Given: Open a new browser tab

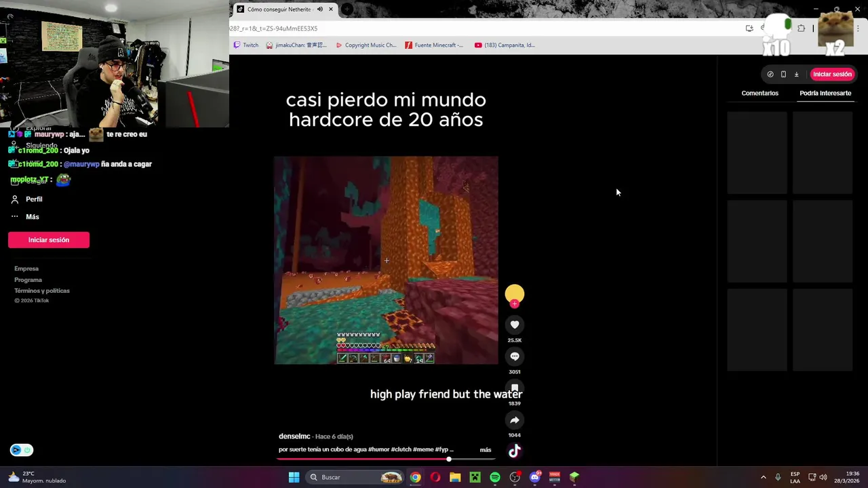Looking at the screenshot, I should [x=347, y=9].
